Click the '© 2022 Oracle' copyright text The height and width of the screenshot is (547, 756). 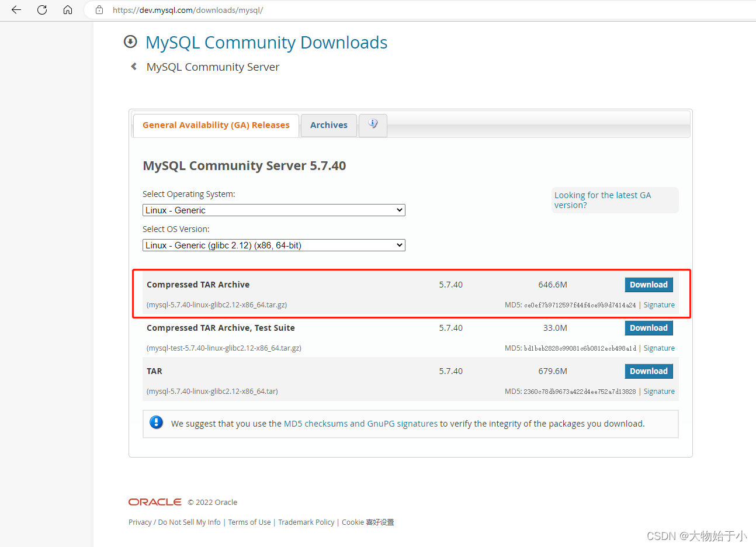[x=213, y=502]
